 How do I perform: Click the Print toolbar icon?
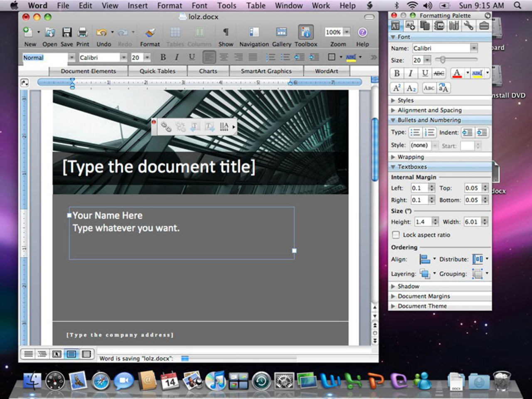(x=83, y=33)
